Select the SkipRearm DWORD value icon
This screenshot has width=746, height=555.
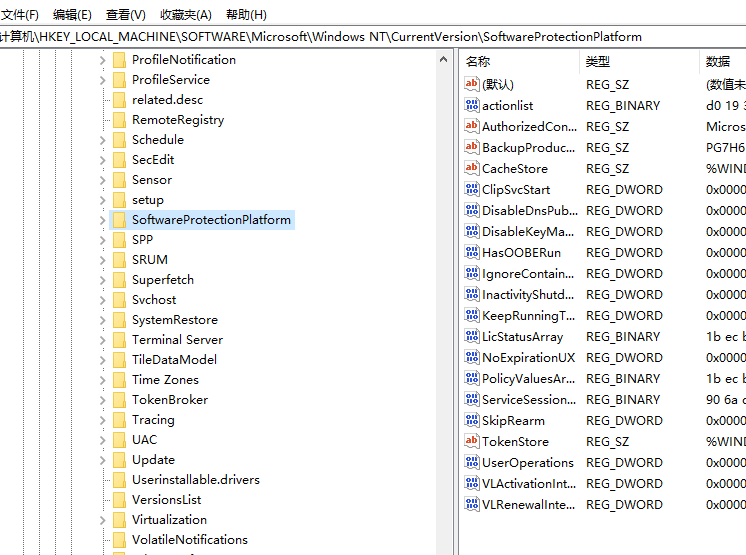[x=471, y=420]
